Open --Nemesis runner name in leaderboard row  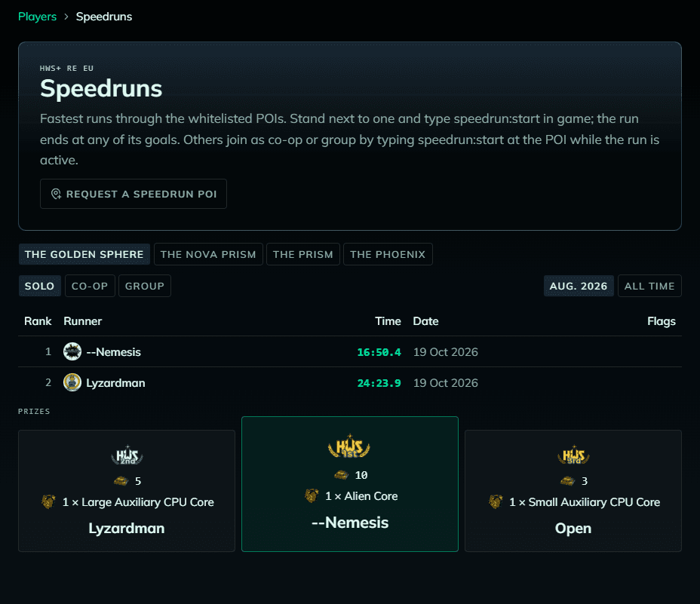point(113,352)
